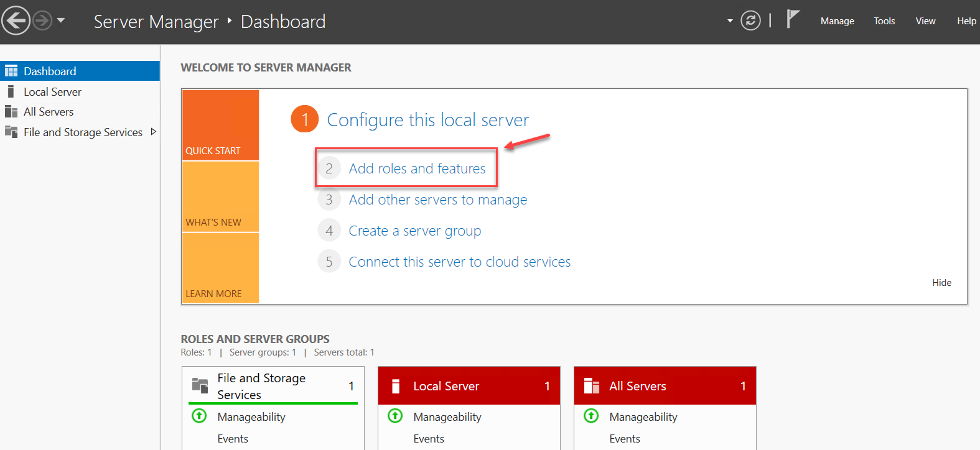The image size is (980, 450).
Task: Open the navigation history dropdown arrow
Action: tap(61, 21)
